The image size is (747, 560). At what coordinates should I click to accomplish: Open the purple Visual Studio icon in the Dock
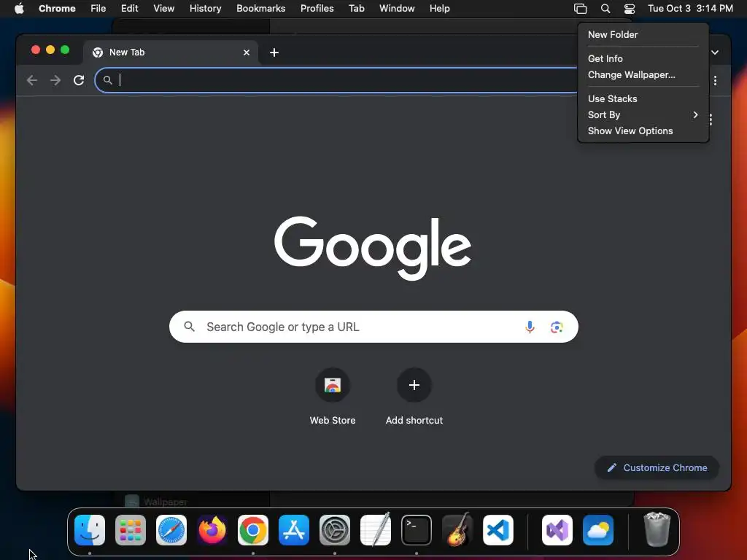[557, 530]
